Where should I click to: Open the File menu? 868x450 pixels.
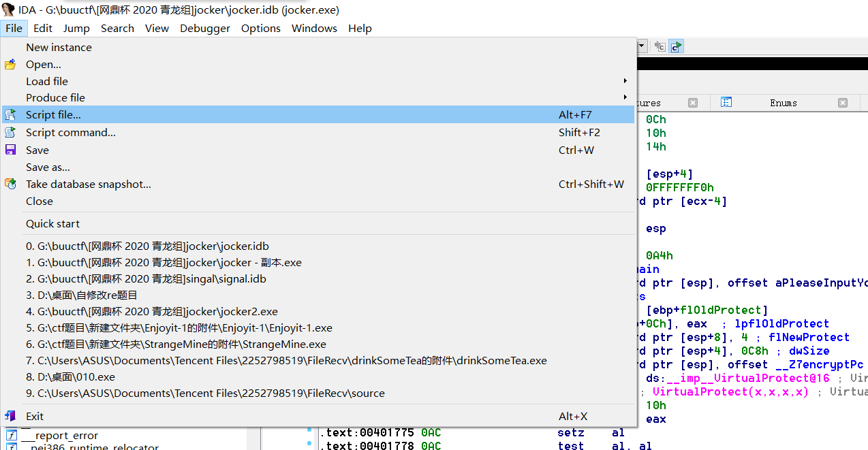(14, 28)
